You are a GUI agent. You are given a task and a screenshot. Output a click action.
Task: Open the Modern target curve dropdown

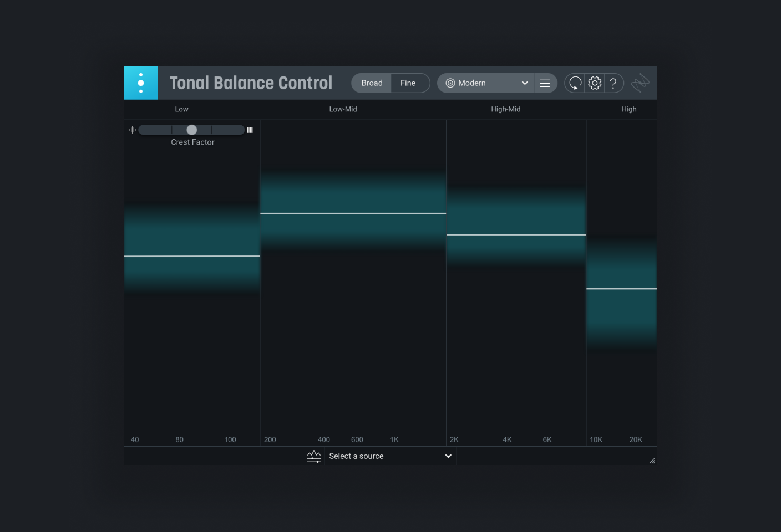pyautogui.click(x=485, y=83)
